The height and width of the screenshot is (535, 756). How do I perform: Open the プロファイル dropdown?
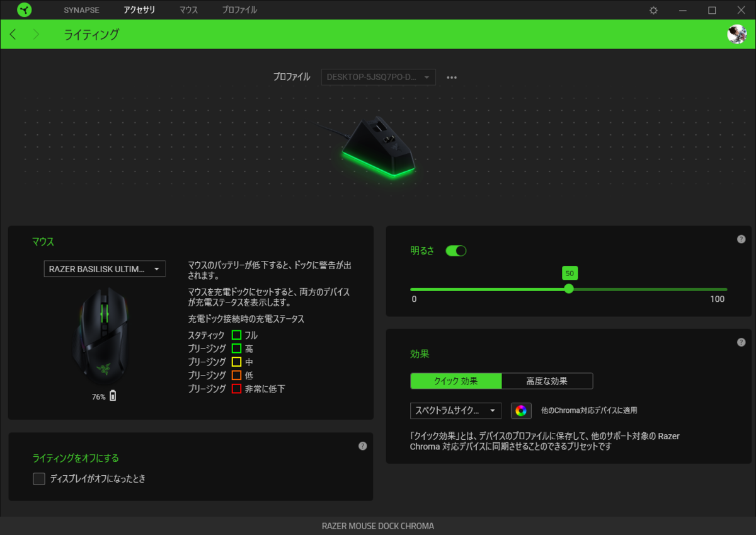tap(379, 77)
